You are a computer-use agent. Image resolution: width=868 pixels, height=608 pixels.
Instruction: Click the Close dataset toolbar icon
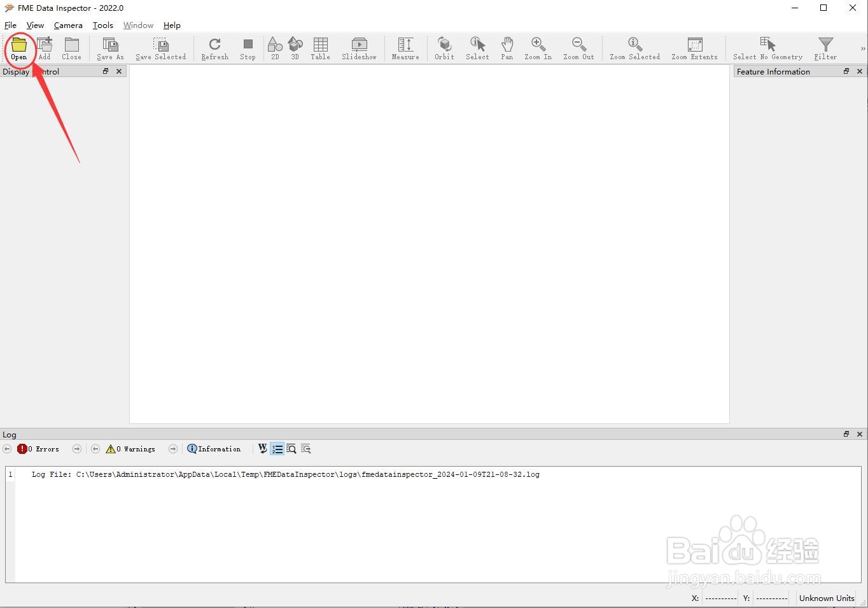(x=71, y=48)
